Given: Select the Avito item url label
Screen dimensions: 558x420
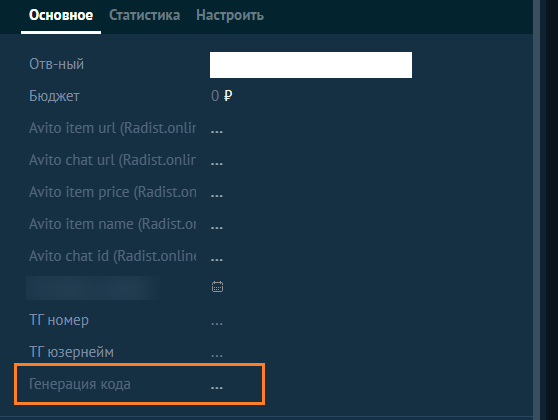Looking at the screenshot, I should point(112,128).
